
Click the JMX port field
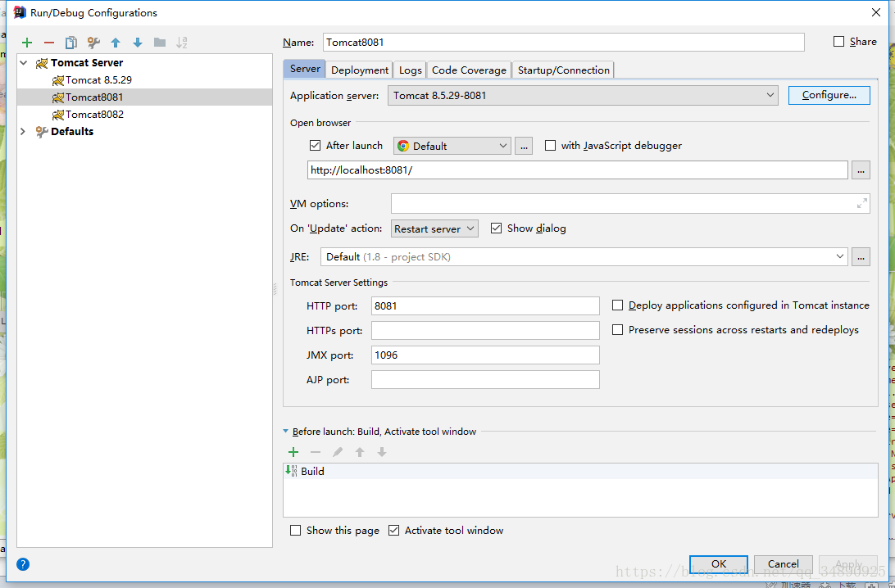click(x=485, y=355)
